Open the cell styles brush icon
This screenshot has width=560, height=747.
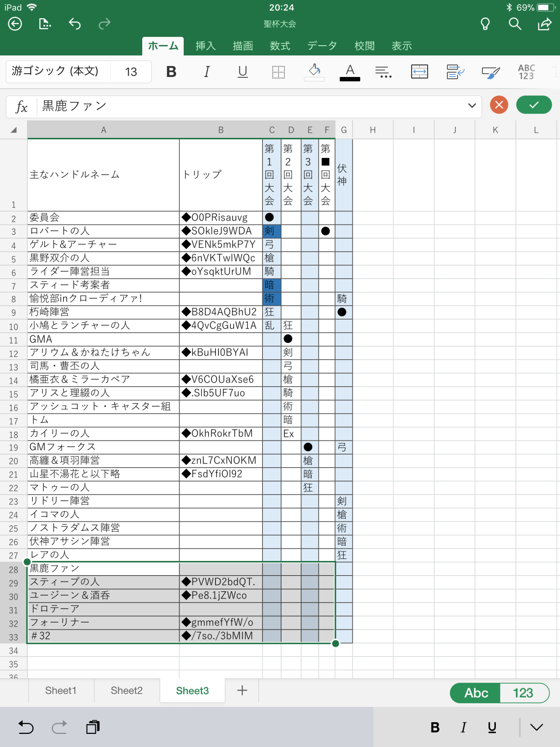(x=491, y=72)
